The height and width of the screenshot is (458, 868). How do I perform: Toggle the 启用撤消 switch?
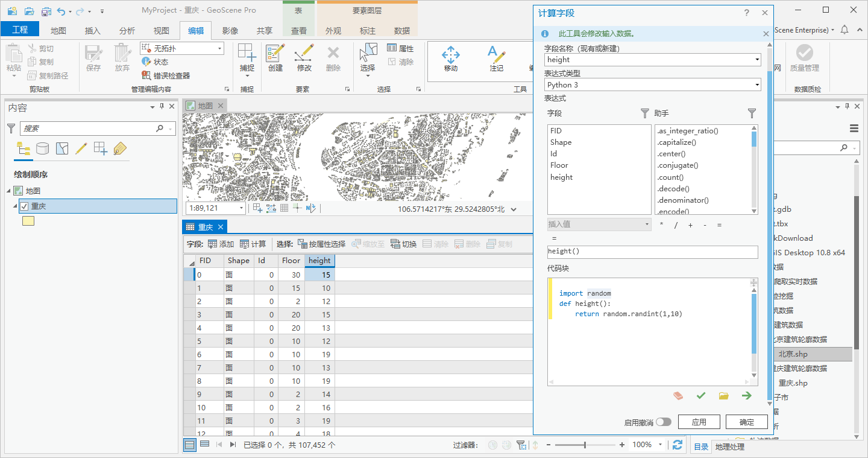(x=663, y=422)
